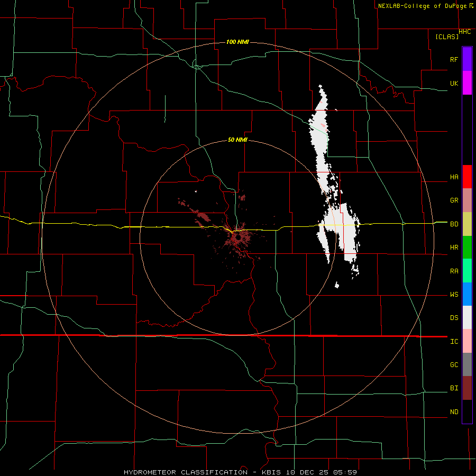This screenshot has height=476, width=476.
Task: Click the KBIS station identifier
Action: coord(271,472)
